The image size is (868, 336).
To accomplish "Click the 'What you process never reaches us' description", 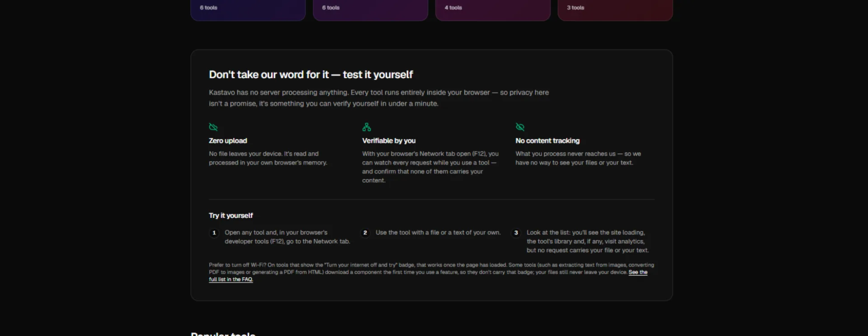I will point(578,158).
